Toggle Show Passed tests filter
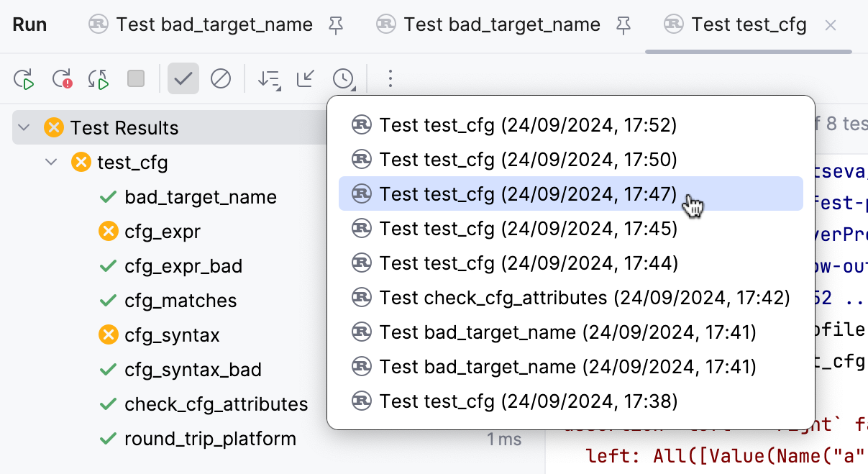This screenshot has height=474, width=868. tap(183, 78)
